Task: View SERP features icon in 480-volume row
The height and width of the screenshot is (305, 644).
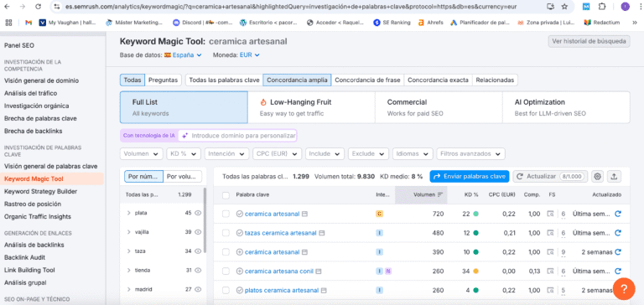Action: click(550, 233)
